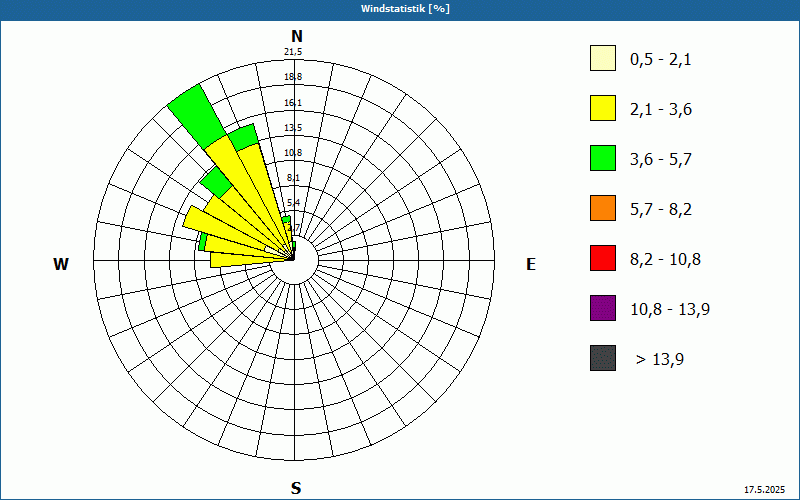The width and height of the screenshot is (800, 500).
Task: Click the 21,5 scale value
Action: pos(293,52)
